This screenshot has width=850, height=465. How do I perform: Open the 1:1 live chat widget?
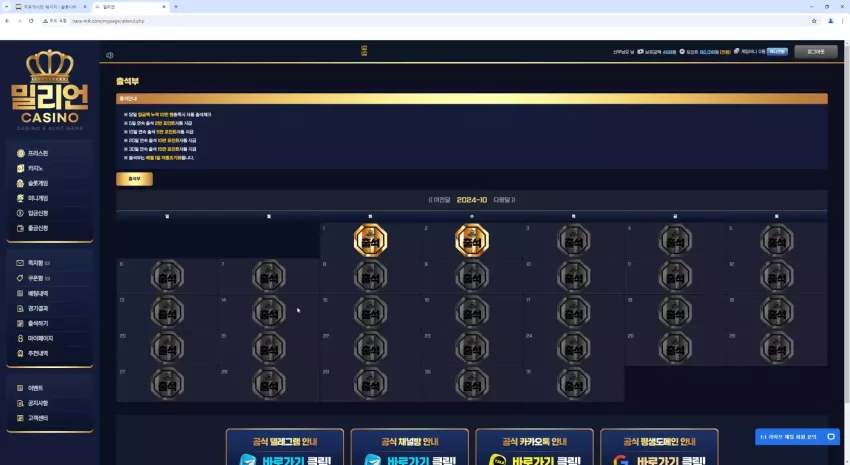797,437
